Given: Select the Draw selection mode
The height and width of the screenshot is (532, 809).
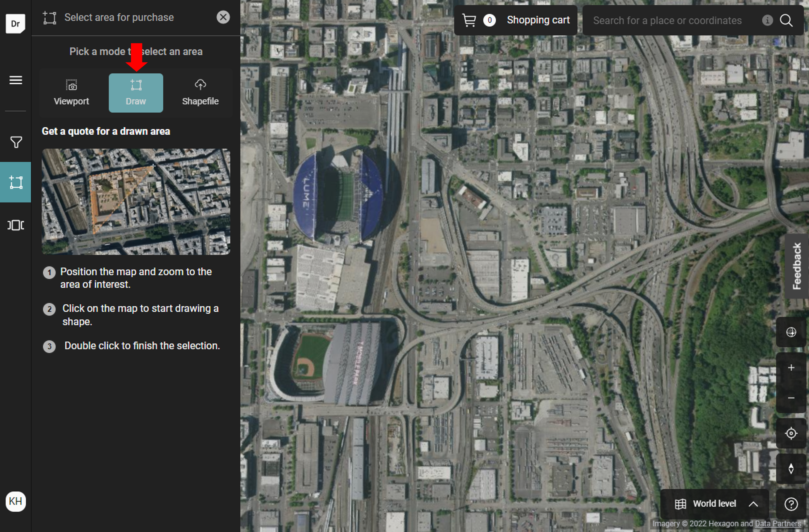Looking at the screenshot, I should click(136, 93).
